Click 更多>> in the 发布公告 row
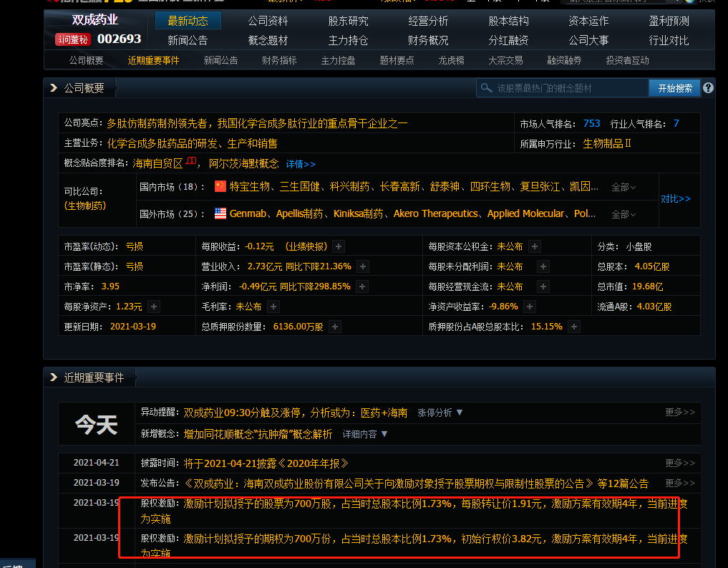728x568 pixels. tap(680, 483)
